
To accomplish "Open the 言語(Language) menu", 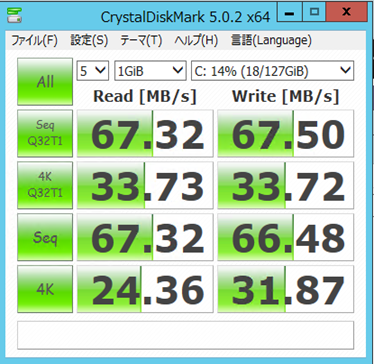I will tap(271, 41).
